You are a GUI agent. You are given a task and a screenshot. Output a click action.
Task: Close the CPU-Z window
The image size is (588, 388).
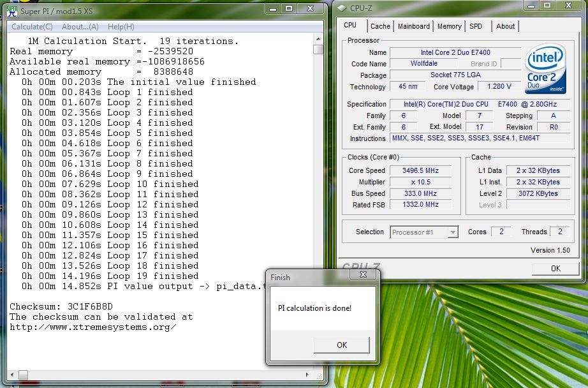(x=568, y=6)
